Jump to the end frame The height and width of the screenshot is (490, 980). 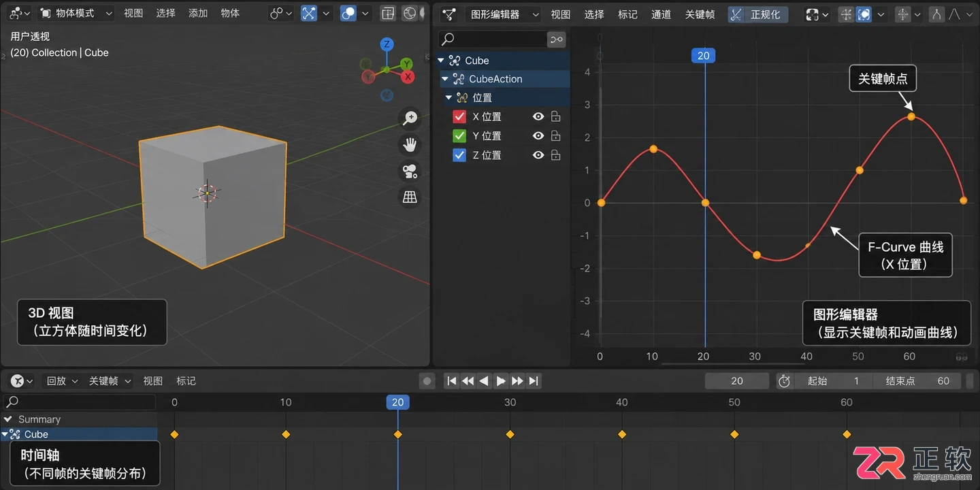pos(534,381)
